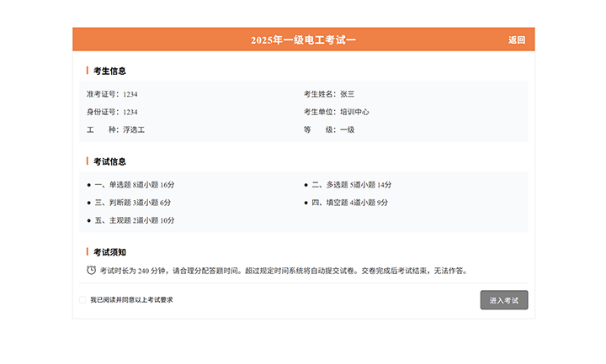This screenshot has width=606, height=364.
Task: Click the 身份证号 1234 field
Action: click(x=112, y=112)
